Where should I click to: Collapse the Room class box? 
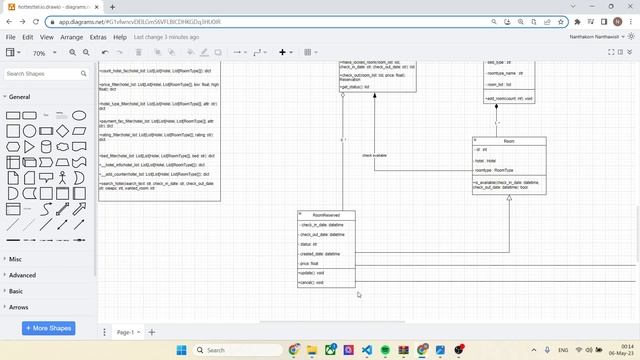475,140
